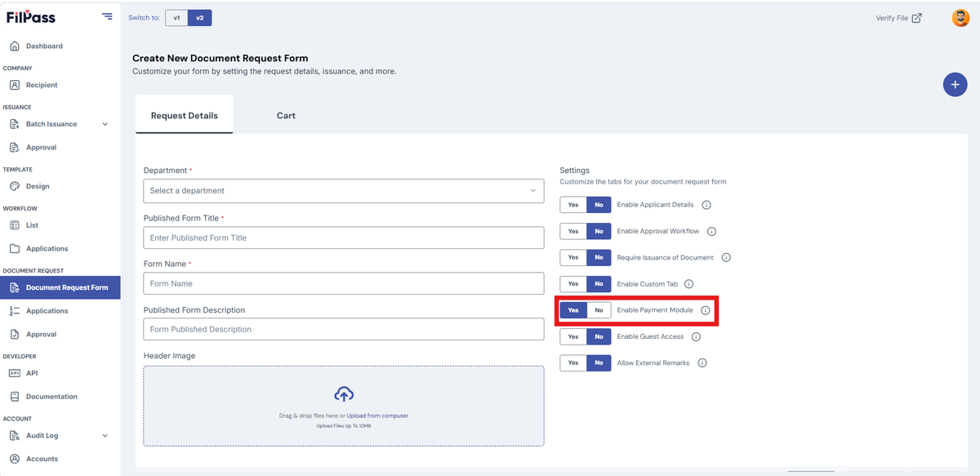980x476 pixels.
Task: Set Enable Guest Access to Yes
Action: [573, 336]
